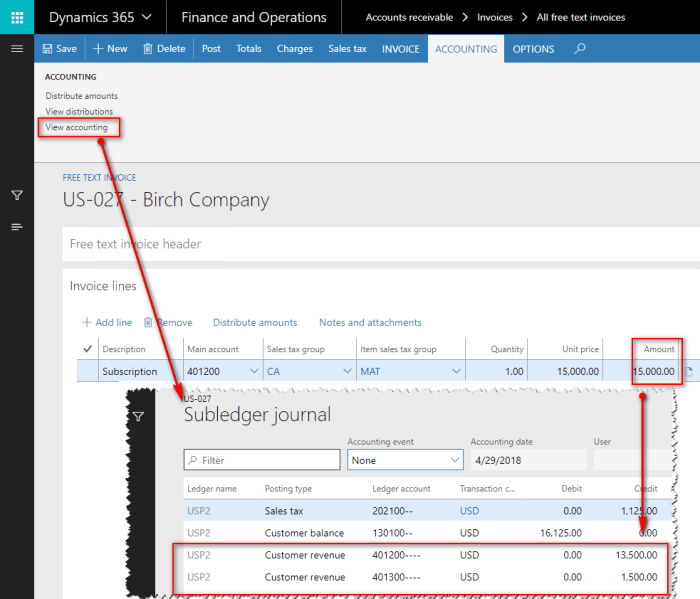The width and height of the screenshot is (700, 599).
Task: Click credit value 1,500.00
Action: point(639,577)
